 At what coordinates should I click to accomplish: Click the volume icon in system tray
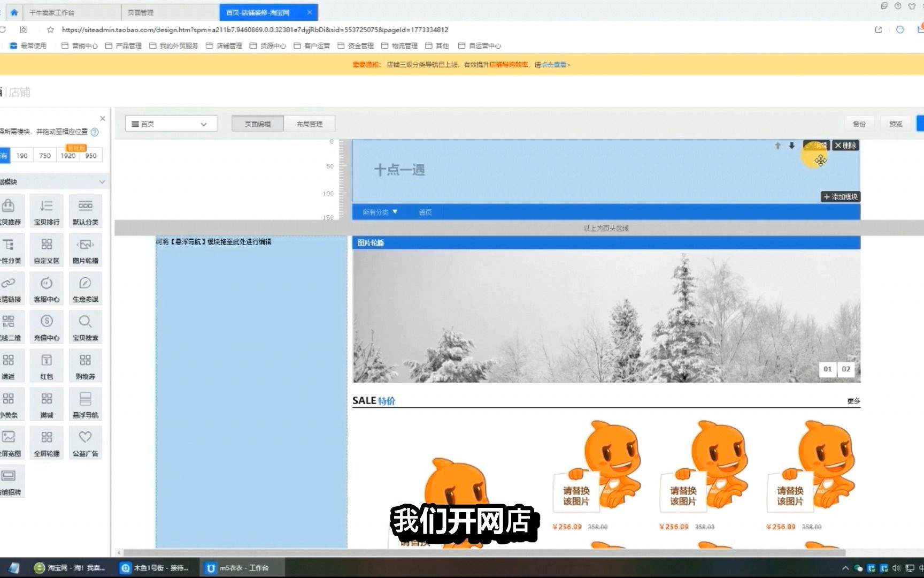click(896, 568)
